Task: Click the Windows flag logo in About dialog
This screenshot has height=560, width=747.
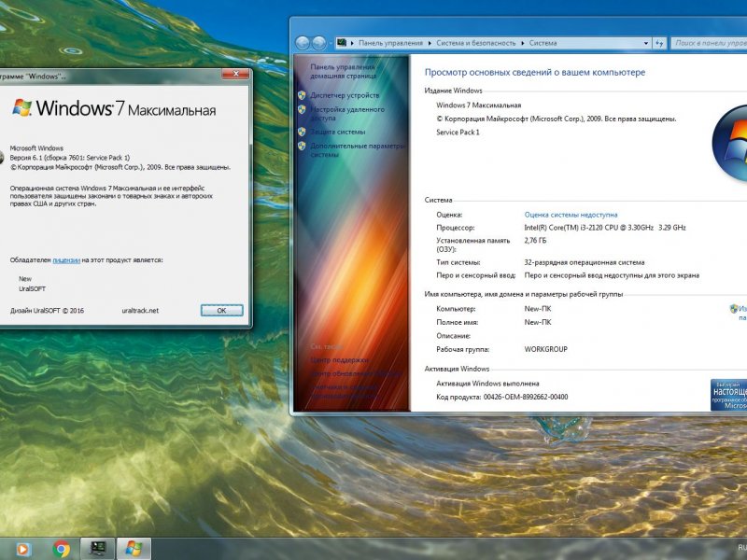Action: 21,107
